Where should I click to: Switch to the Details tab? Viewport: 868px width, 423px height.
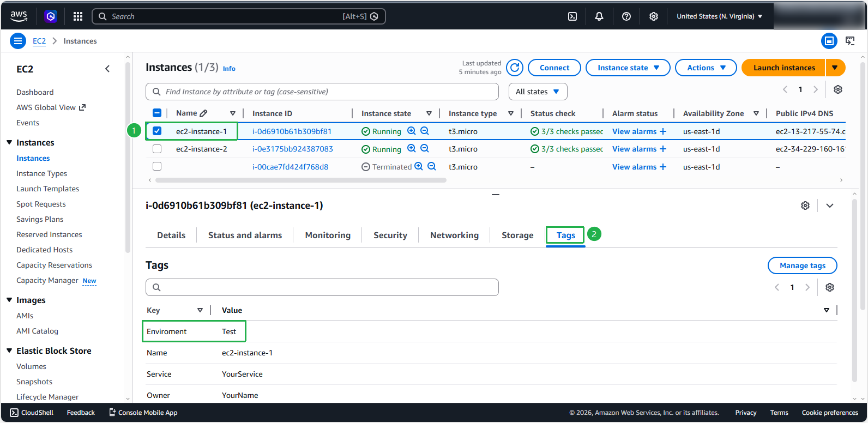coord(171,235)
